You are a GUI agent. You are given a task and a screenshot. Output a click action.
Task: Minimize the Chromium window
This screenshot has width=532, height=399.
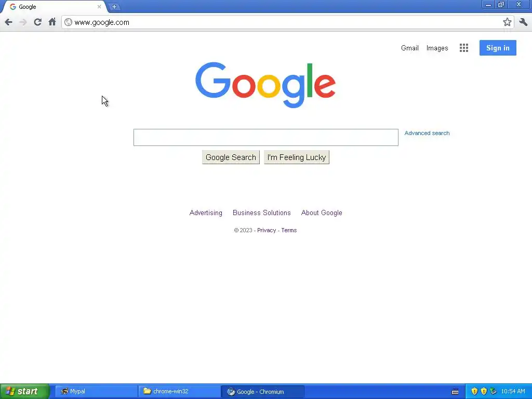click(x=488, y=4)
